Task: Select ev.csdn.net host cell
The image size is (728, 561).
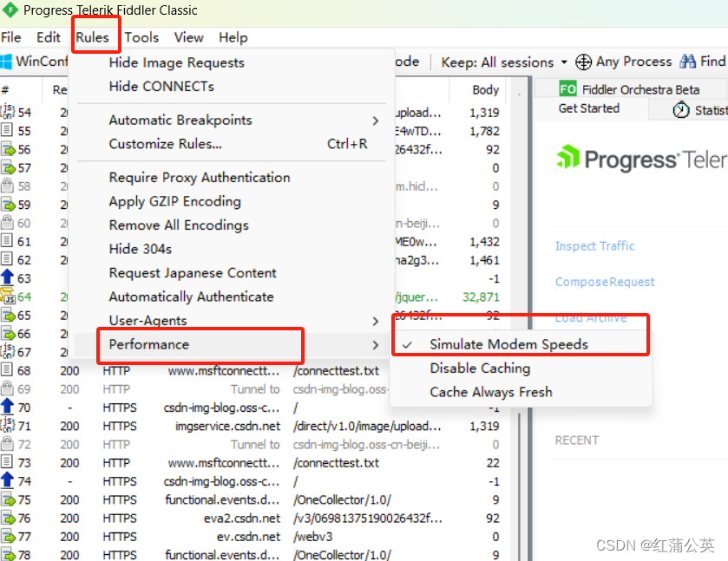Action: 248,537
